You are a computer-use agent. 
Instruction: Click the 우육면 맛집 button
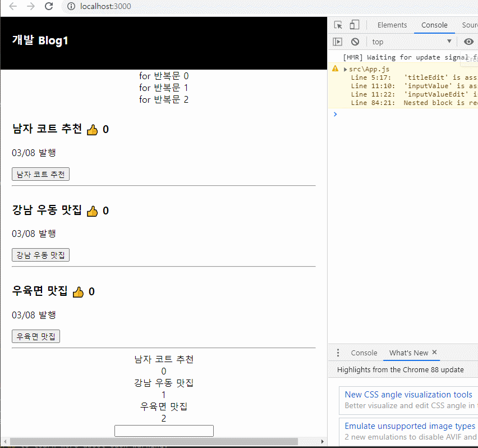[x=36, y=336]
